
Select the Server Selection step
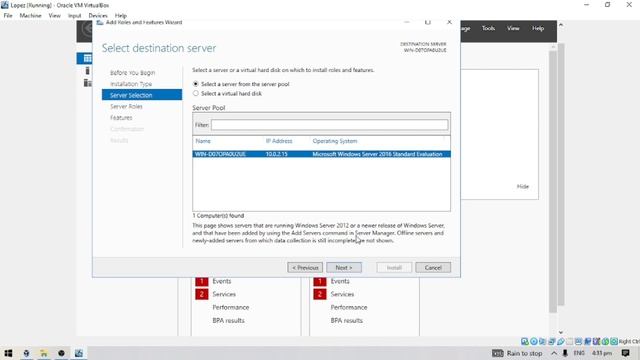point(142,95)
